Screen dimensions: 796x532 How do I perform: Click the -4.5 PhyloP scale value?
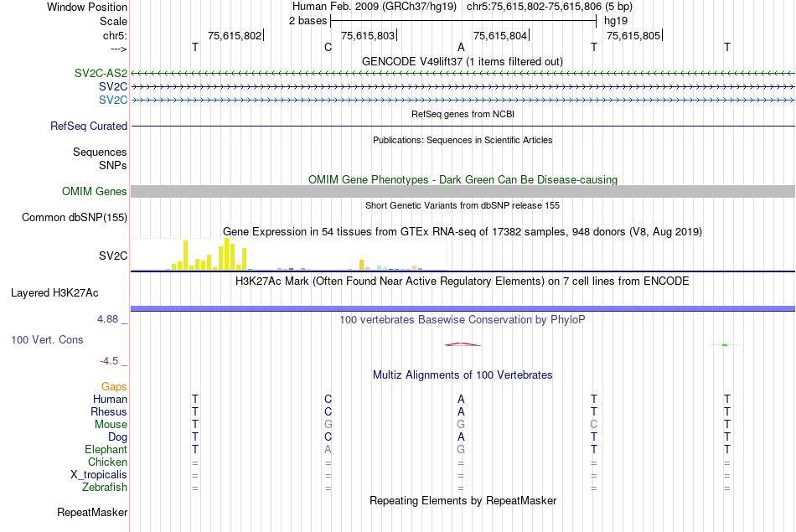coord(109,361)
